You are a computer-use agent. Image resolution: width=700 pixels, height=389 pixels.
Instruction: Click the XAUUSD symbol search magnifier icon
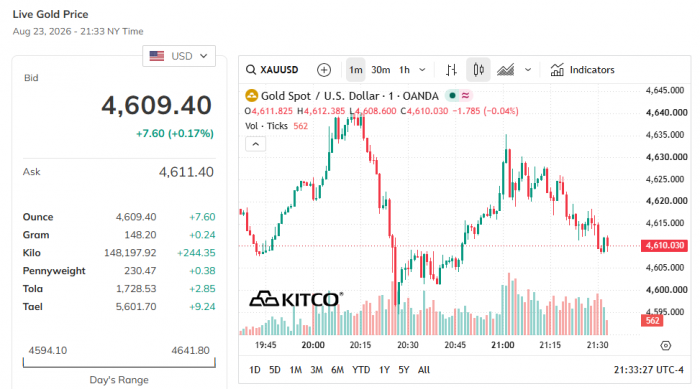[251, 70]
